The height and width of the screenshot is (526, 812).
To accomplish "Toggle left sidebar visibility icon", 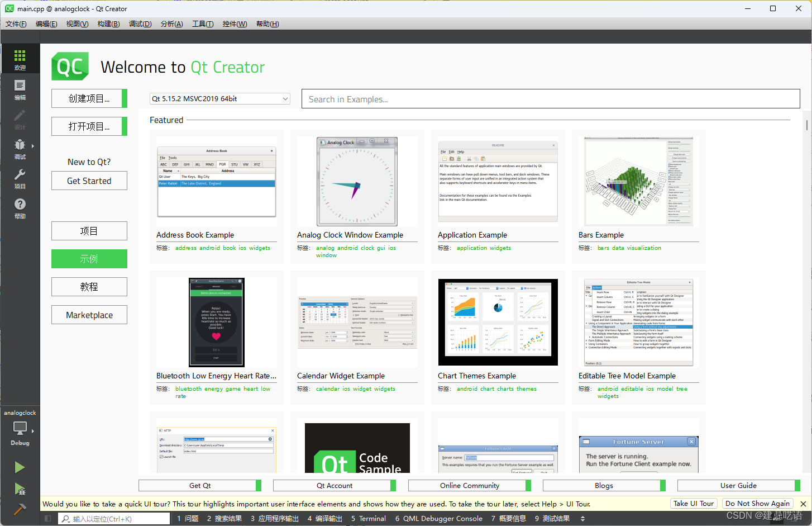I will [x=48, y=519].
